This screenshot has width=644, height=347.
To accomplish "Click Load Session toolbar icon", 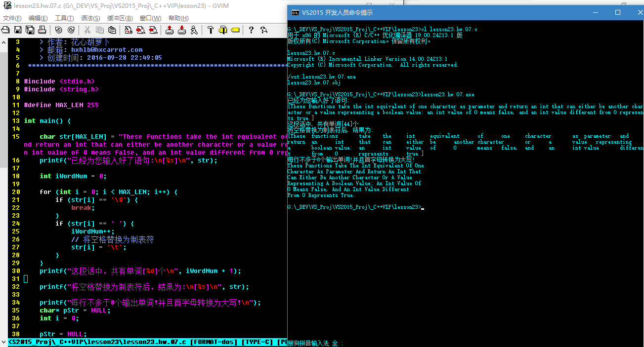I will (170, 30).
